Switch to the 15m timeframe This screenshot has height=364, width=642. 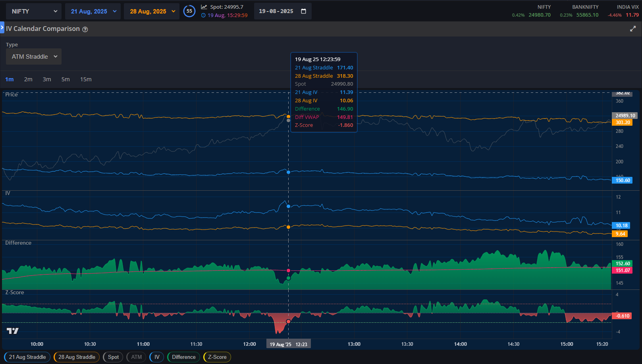(86, 79)
